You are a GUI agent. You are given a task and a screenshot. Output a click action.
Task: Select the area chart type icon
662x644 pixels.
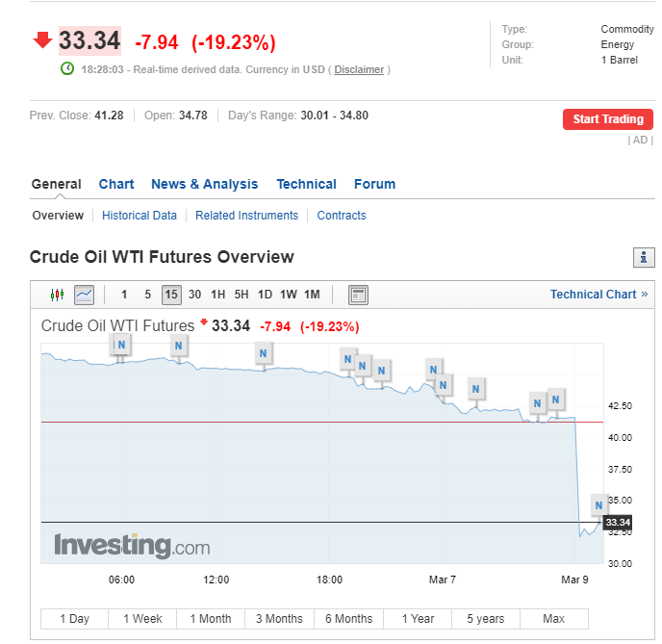85,295
